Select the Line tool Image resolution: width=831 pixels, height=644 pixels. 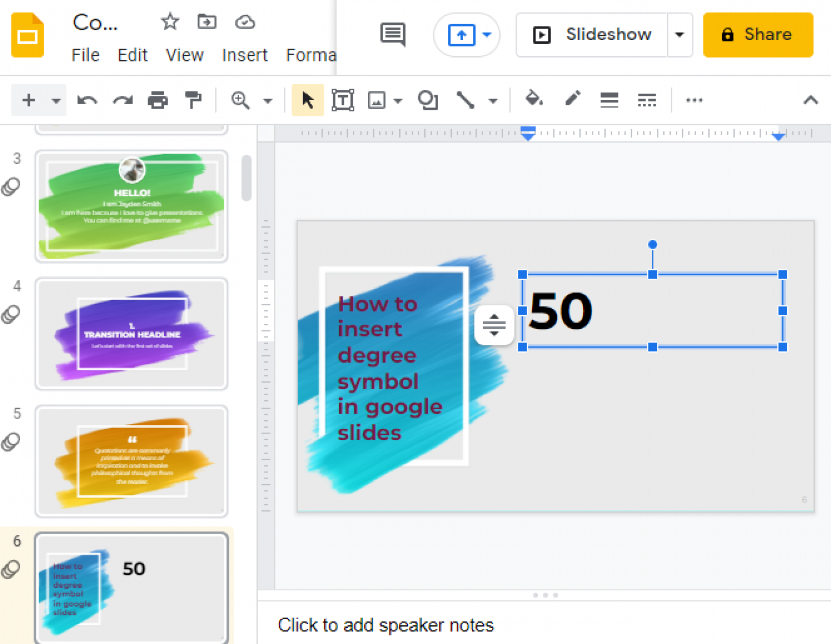point(465,100)
